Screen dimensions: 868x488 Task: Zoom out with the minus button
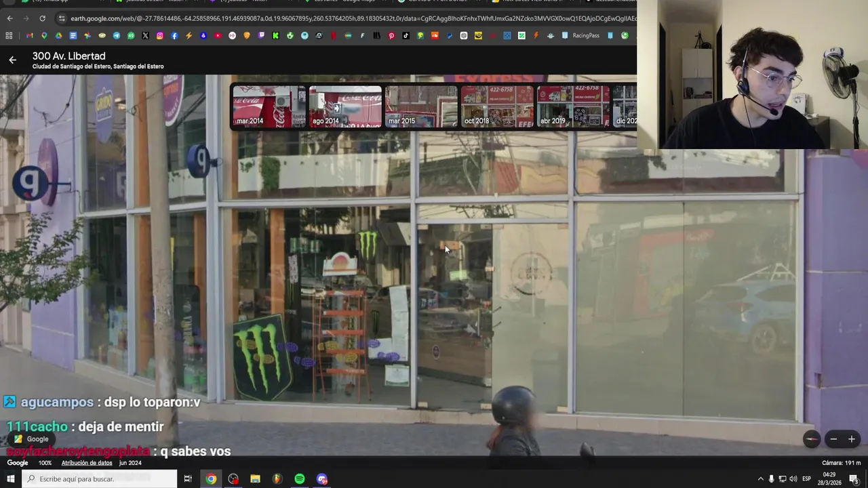833,439
